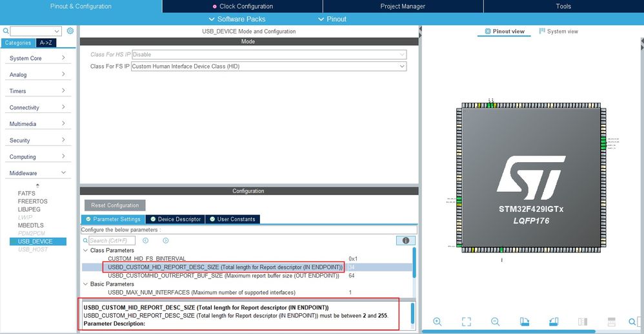Select FATFS middleware
Image resolution: width=644 pixels, height=334 pixels.
click(26, 193)
